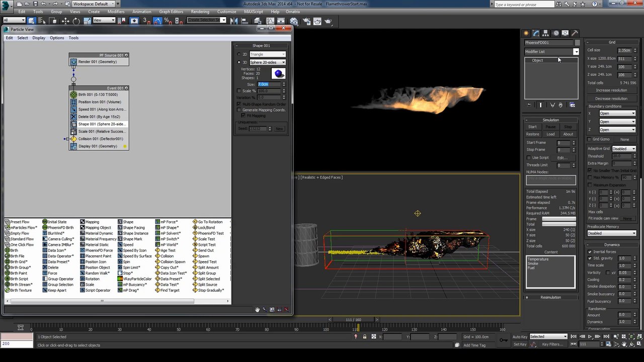Screen dimensions: 644x362
Task: Click Birth 001 operator in Event 001
Action: [99, 95]
